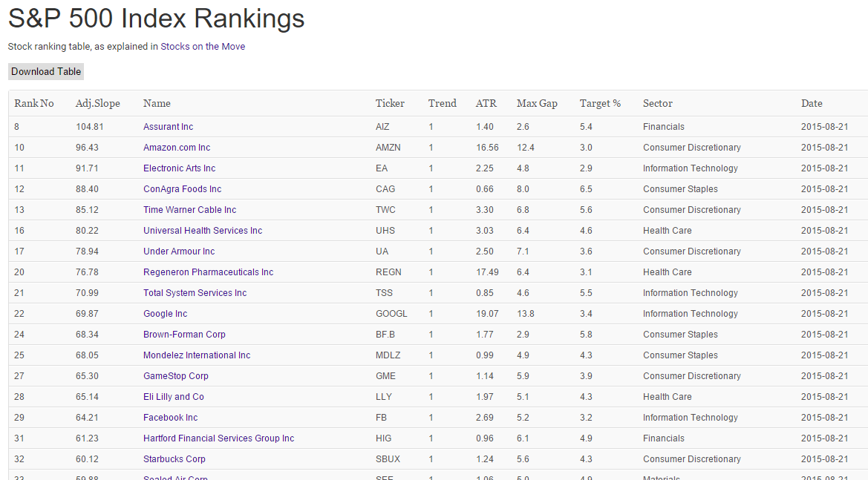Open Regeneron Pharmaceuticals Inc link

pos(208,272)
